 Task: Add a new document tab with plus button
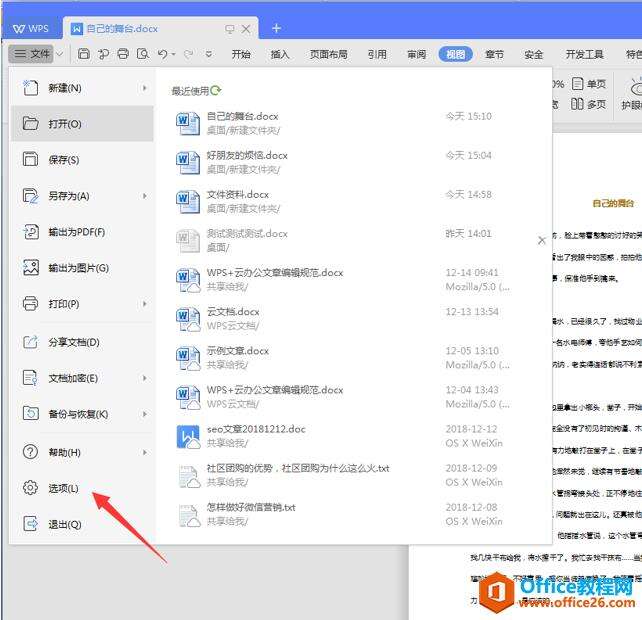pyautogui.click(x=277, y=28)
